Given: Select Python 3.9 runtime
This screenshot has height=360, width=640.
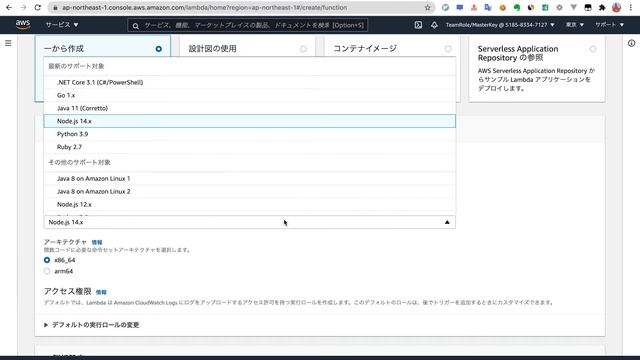Looking at the screenshot, I should click(249, 134).
